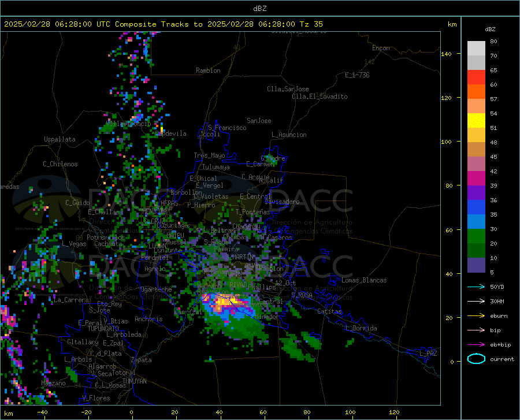Viewport: 520px width, 420px height.
Task: Select the purple 36-39 dBZ swatch
Action: (476, 193)
